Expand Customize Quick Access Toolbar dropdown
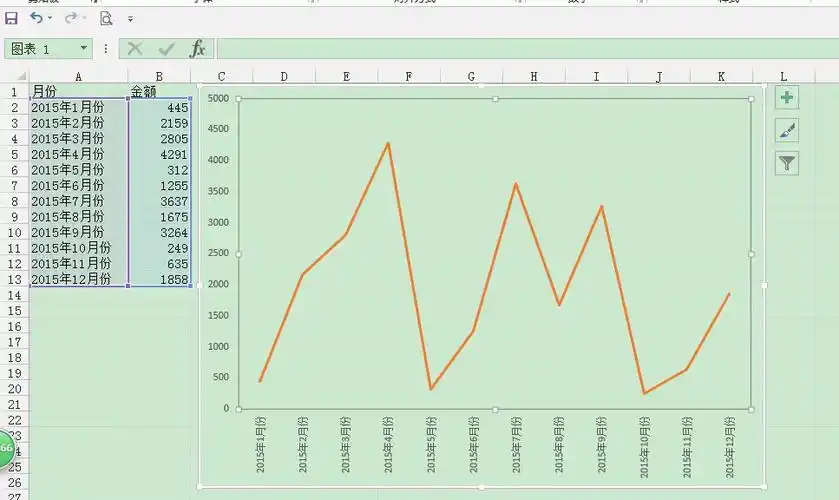The width and height of the screenshot is (839, 500). click(x=130, y=19)
